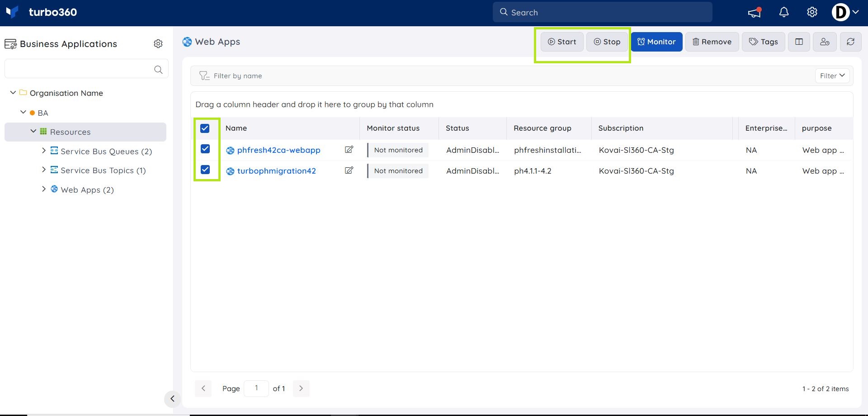Open Business Applications settings gear

point(158,44)
